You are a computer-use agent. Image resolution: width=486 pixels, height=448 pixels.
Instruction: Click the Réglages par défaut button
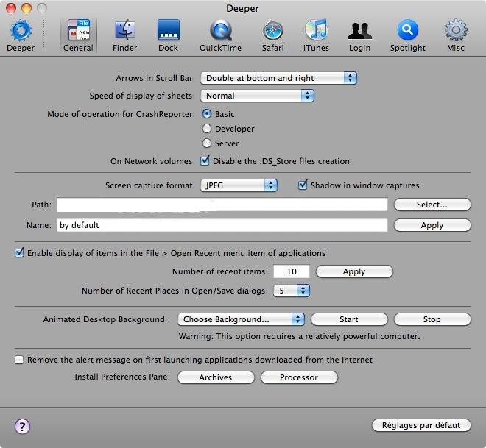click(421, 425)
